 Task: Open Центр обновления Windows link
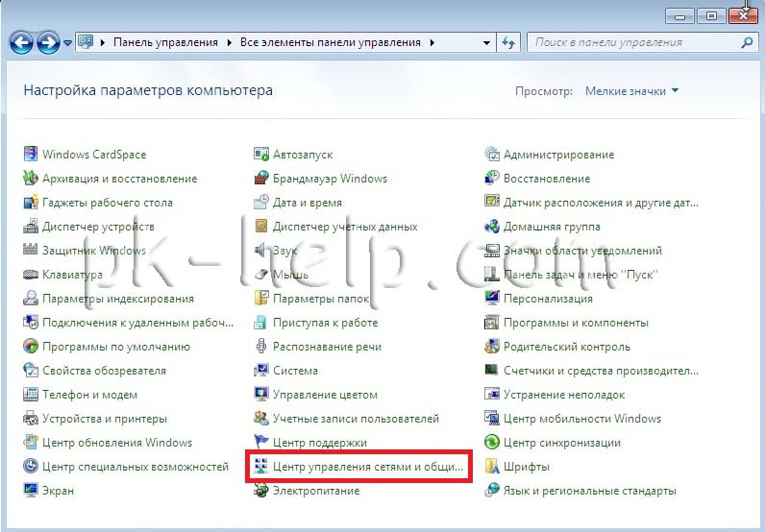coord(117,443)
